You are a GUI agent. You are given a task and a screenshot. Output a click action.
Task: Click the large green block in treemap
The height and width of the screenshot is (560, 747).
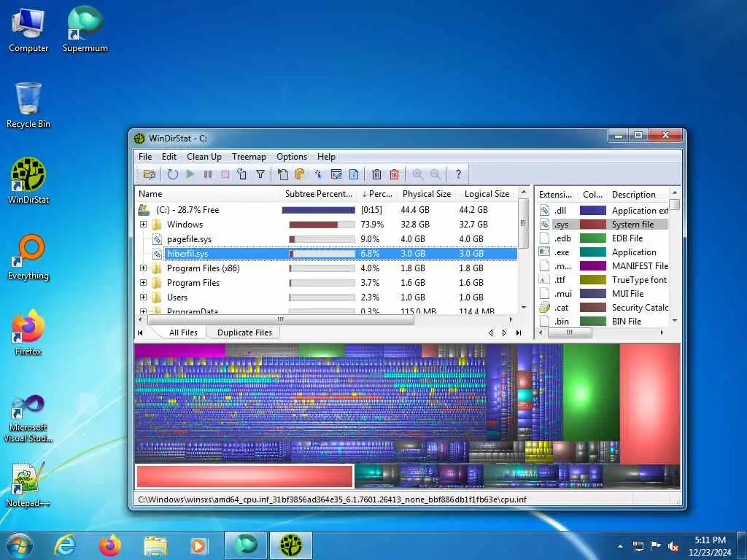coord(591,392)
